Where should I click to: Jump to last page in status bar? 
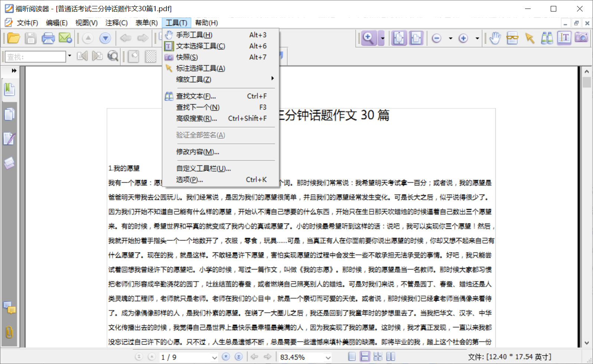(239, 357)
